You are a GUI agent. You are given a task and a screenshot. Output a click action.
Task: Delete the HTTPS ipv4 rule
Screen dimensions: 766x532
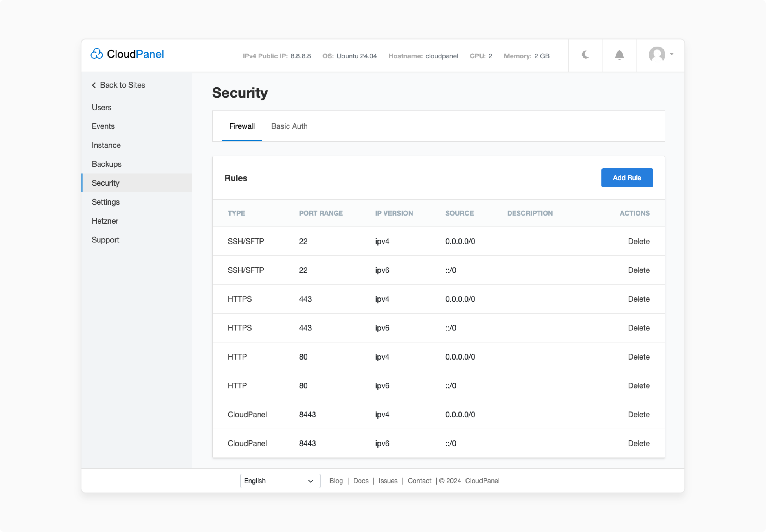pyautogui.click(x=639, y=299)
